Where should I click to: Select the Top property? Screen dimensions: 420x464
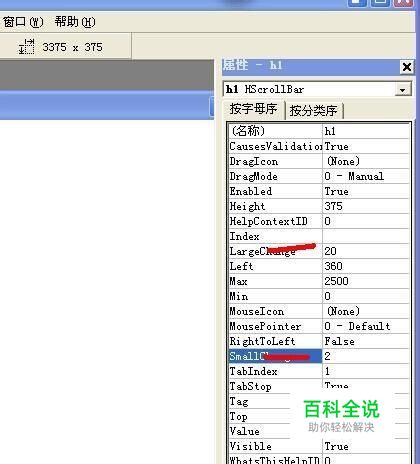pos(260,416)
